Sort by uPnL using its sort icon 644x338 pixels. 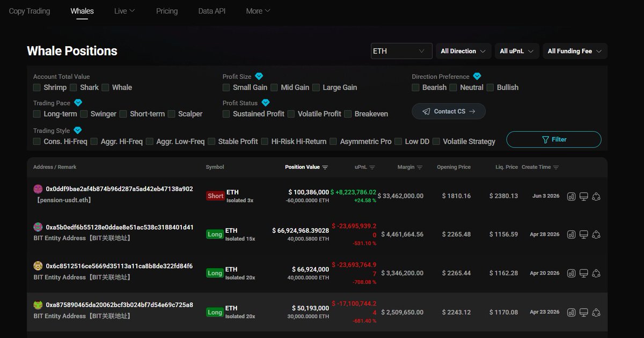[x=372, y=167]
